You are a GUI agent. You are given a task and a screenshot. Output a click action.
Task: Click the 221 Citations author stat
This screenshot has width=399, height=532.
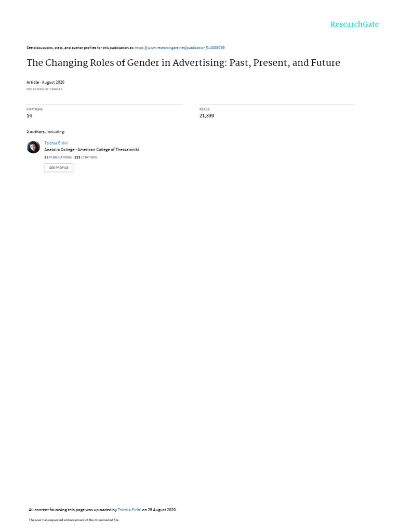(86, 157)
